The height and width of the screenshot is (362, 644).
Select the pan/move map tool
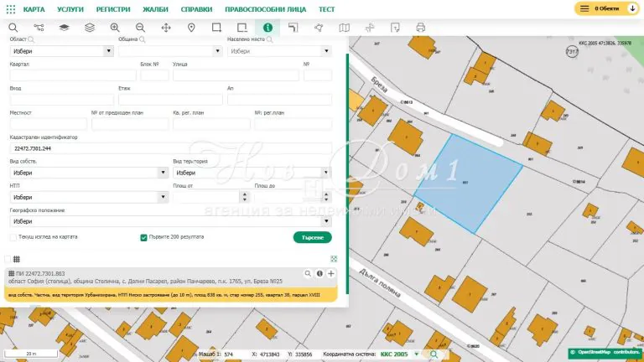click(166, 28)
